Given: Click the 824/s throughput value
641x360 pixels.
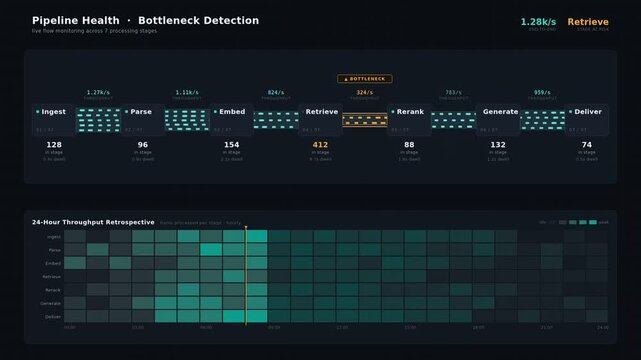Looking at the screenshot, I should [276, 92].
